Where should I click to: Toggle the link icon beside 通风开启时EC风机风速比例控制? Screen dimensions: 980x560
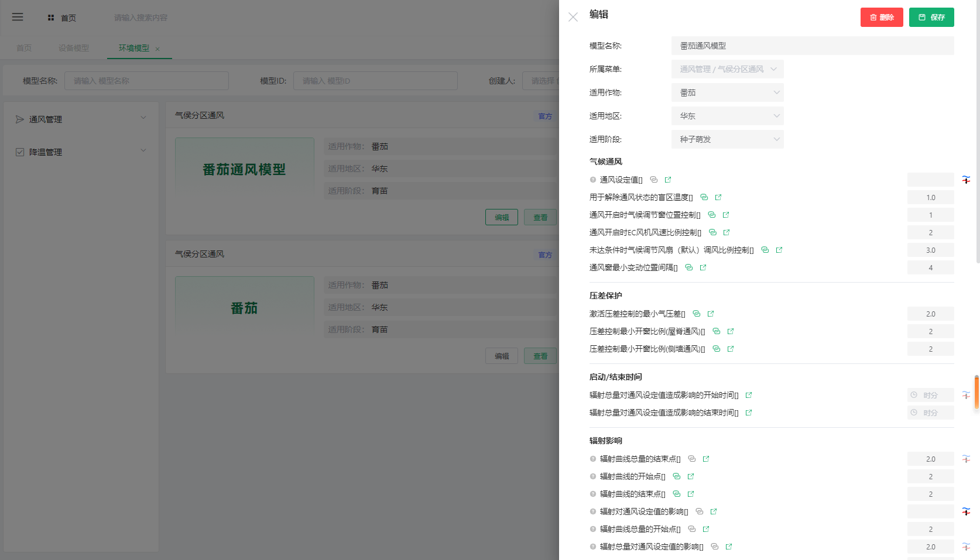coord(712,232)
